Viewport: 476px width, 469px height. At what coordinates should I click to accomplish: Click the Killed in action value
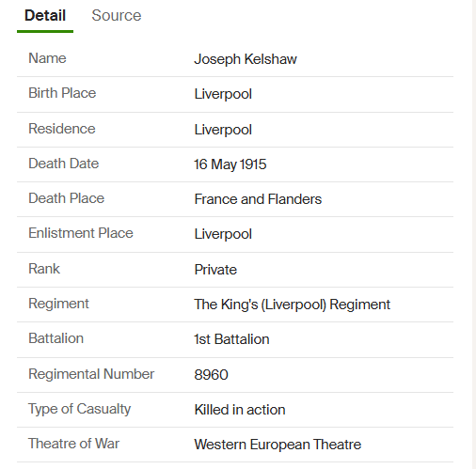point(240,410)
